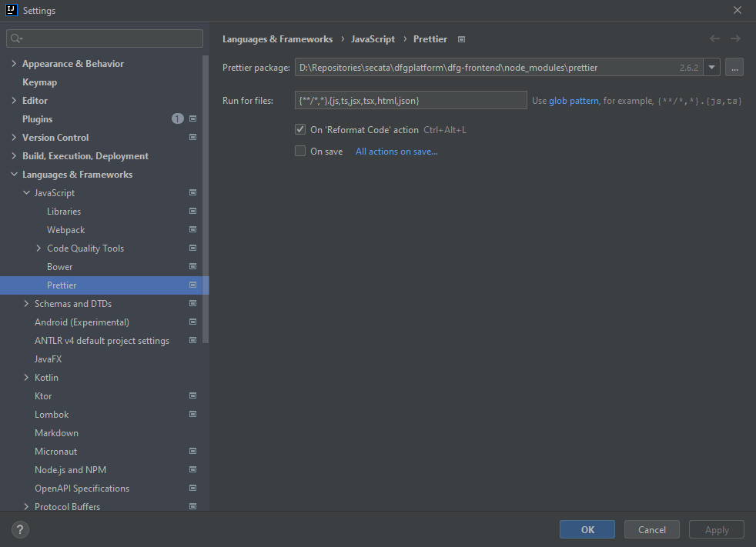Expand Schemas and DTDs node
Viewport: 756px width, 547px height.
(26, 304)
